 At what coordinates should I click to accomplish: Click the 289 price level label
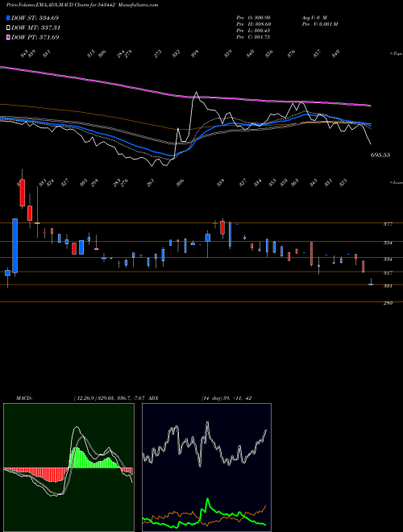(388, 302)
